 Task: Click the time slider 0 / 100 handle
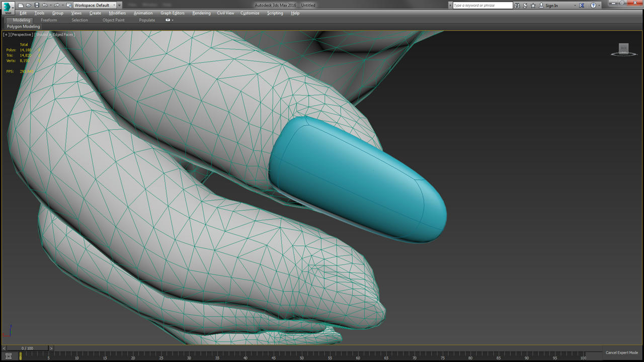click(x=27, y=348)
